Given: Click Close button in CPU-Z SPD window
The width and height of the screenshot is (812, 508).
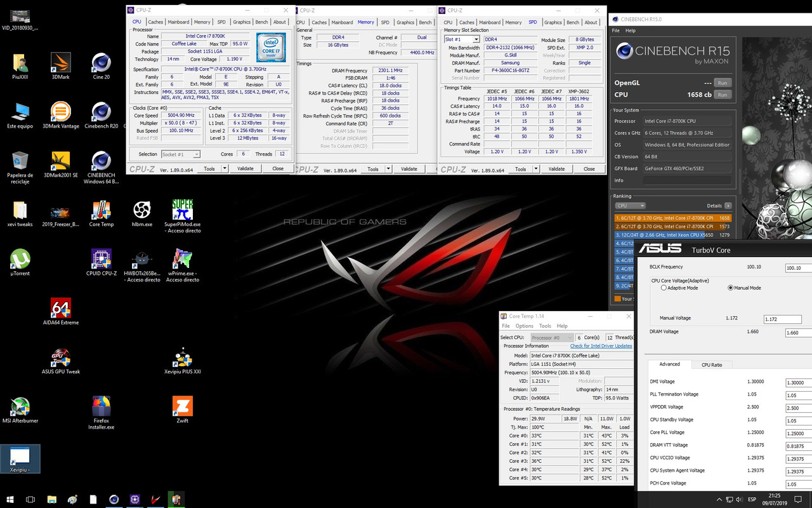Looking at the screenshot, I should [589, 169].
